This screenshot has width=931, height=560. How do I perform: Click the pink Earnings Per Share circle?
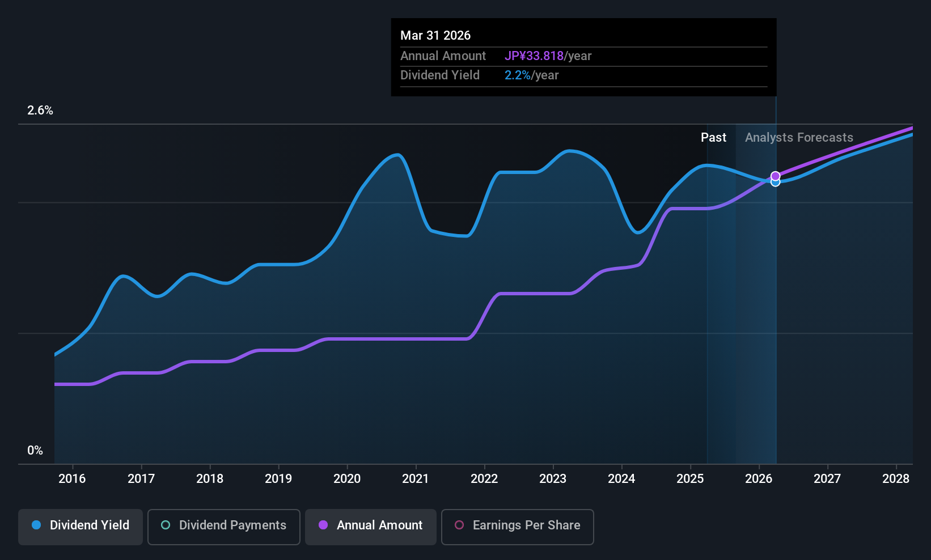(x=459, y=525)
